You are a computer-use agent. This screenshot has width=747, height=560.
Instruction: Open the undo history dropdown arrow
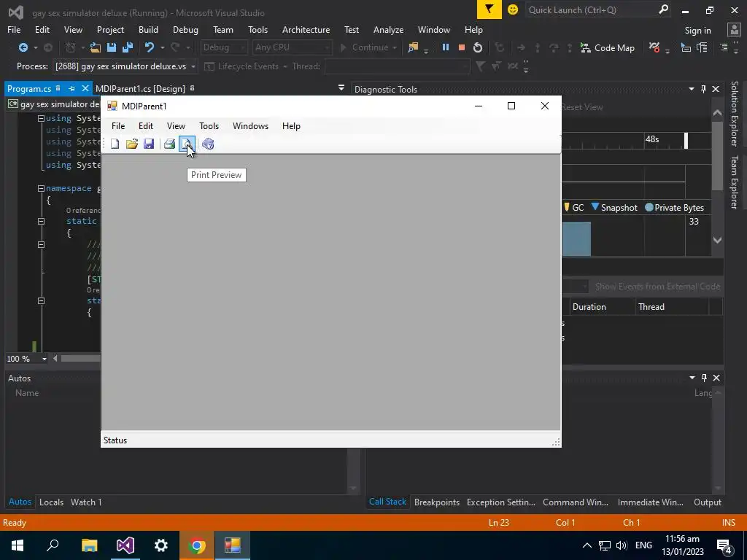[163, 47]
